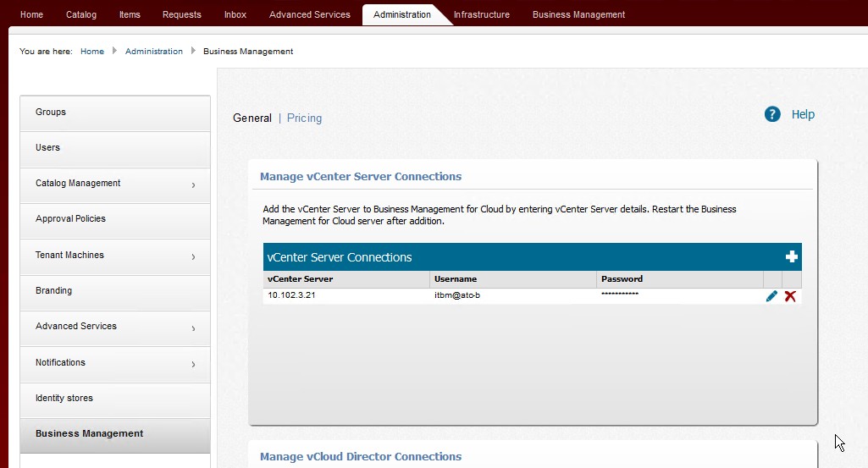
Task: Expand the Catalog Management submenu arrow
Action: (x=193, y=184)
